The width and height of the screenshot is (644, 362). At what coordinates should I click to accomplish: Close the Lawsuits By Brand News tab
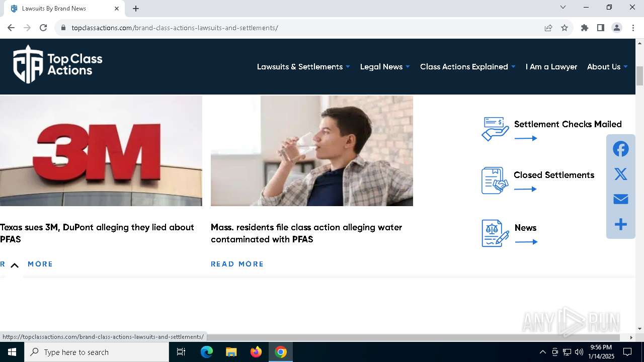tap(117, 9)
